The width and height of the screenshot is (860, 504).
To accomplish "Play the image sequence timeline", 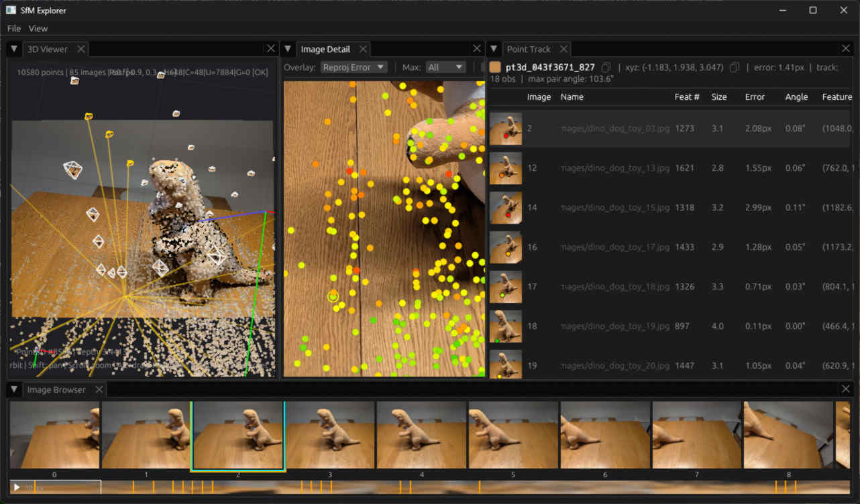I will pos(17,487).
